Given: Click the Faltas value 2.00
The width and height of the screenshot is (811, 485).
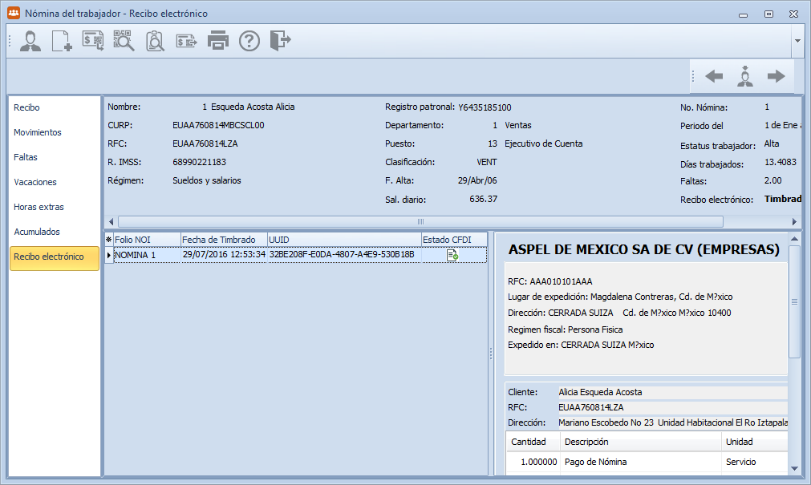Looking at the screenshot, I should [x=773, y=181].
